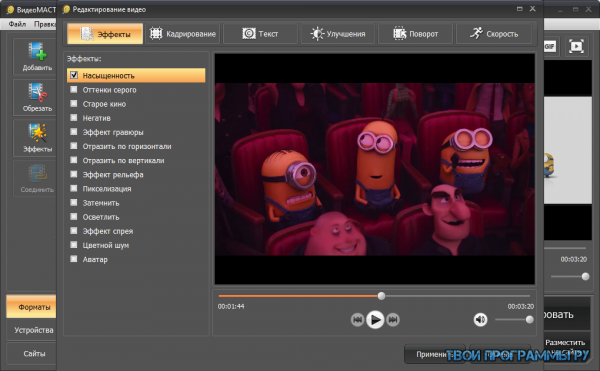Image resolution: width=600 pixels, height=371 pixels.
Task: Open the Текст tab
Action: click(x=260, y=34)
